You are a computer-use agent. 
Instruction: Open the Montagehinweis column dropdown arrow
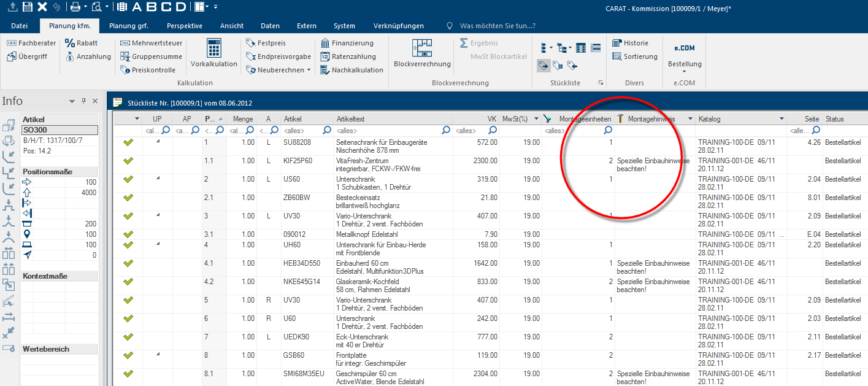pos(690,118)
